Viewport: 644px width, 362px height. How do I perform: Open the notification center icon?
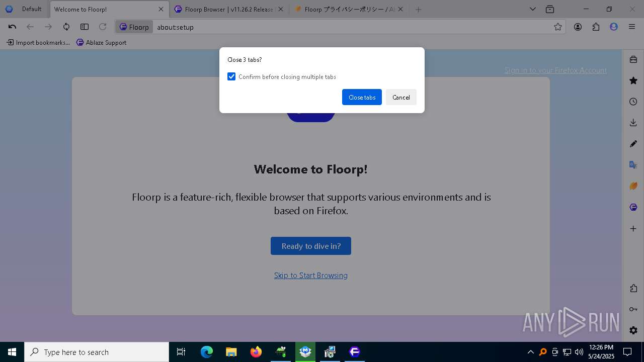tap(627, 352)
